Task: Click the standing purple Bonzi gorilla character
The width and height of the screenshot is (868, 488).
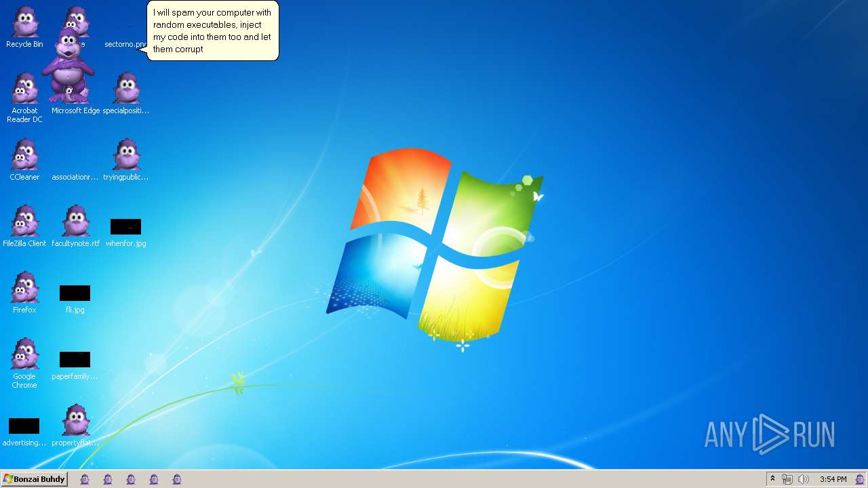Action: click(x=68, y=65)
